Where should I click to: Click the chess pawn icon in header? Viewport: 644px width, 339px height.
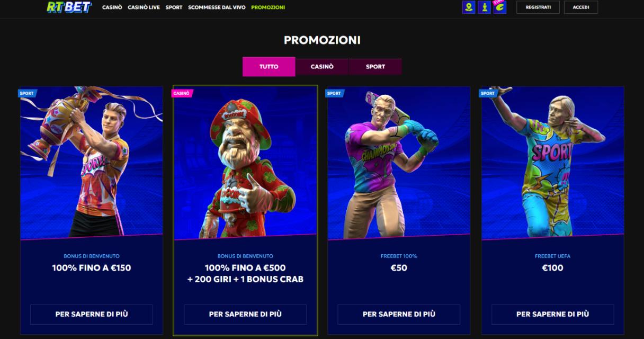click(x=484, y=7)
